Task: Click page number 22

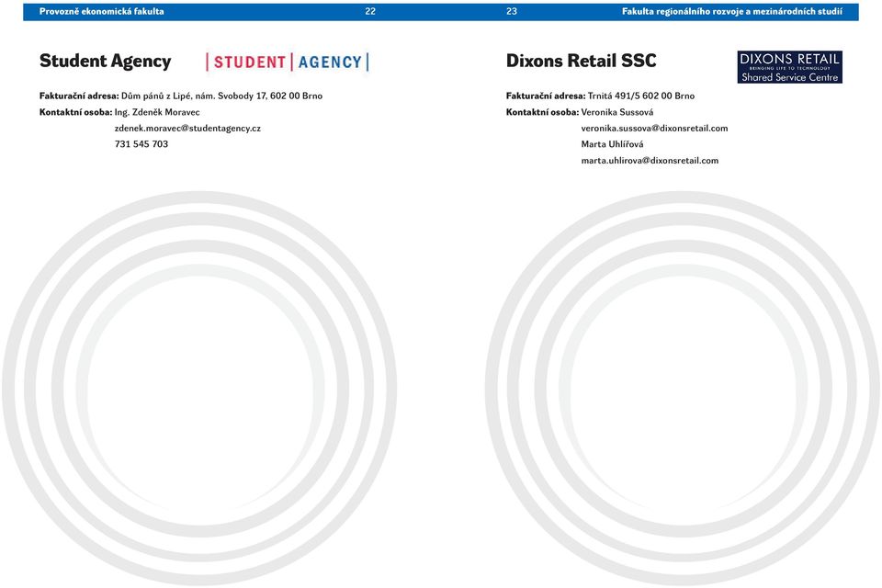Action: pyautogui.click(x=370, y=11)
